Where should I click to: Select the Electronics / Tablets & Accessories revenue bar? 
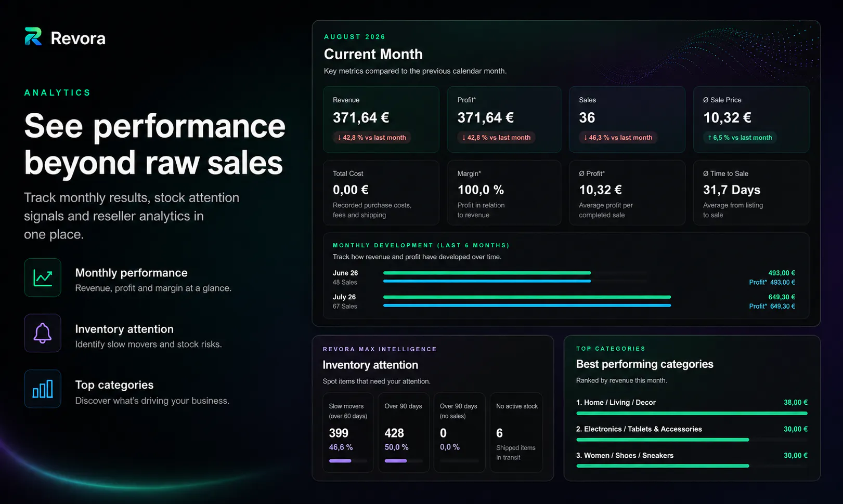click(x=663, y=440)
